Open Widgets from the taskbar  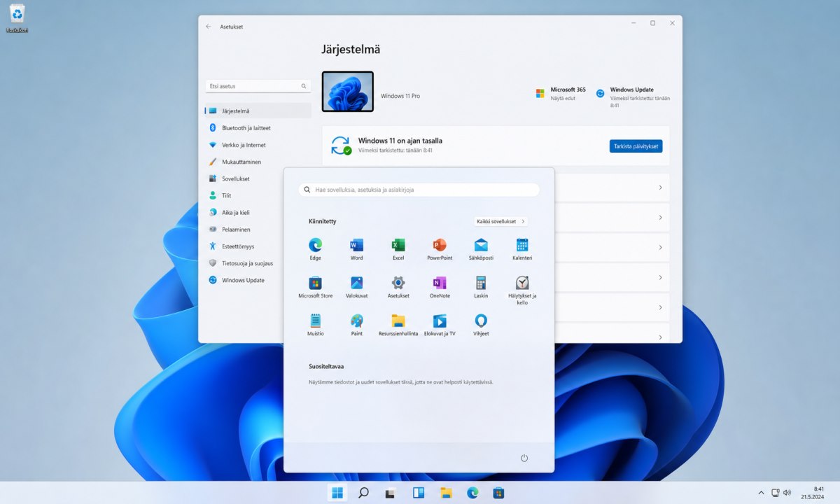coord(419,492)
